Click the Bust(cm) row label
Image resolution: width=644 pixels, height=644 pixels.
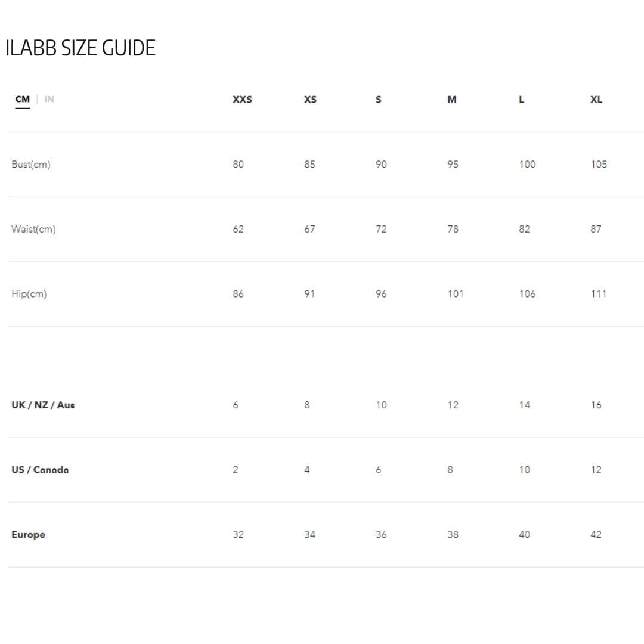pos(31,165)
